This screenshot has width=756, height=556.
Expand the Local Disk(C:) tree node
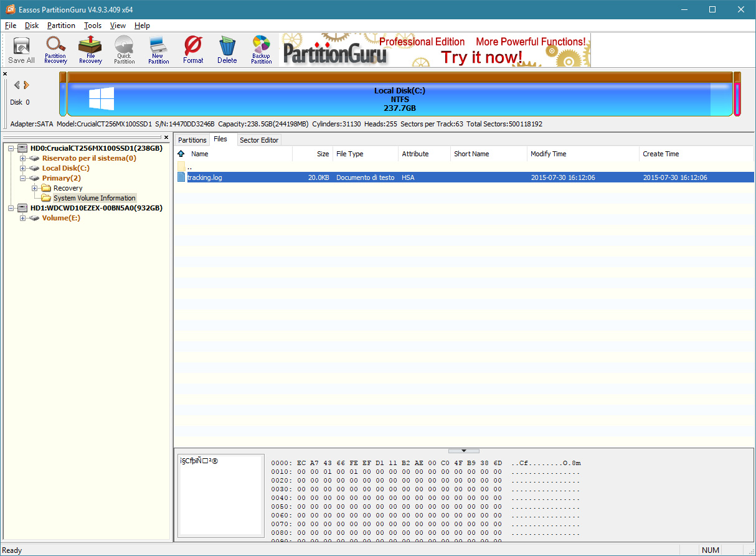(23, 168)
